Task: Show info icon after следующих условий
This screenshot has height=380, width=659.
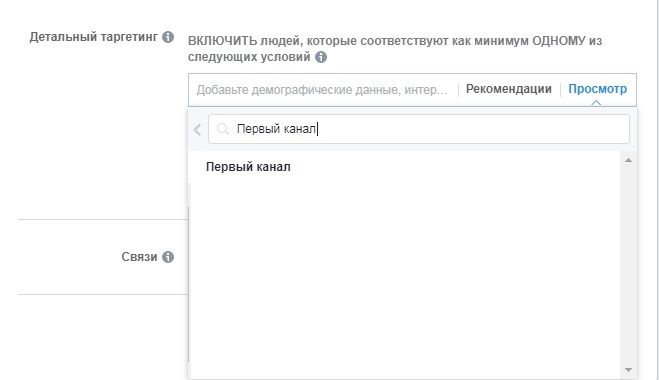Action: tap(321, 57)
